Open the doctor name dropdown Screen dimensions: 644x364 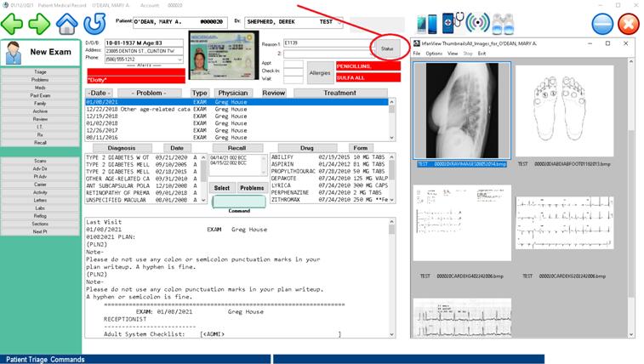[x=339, y=22]
